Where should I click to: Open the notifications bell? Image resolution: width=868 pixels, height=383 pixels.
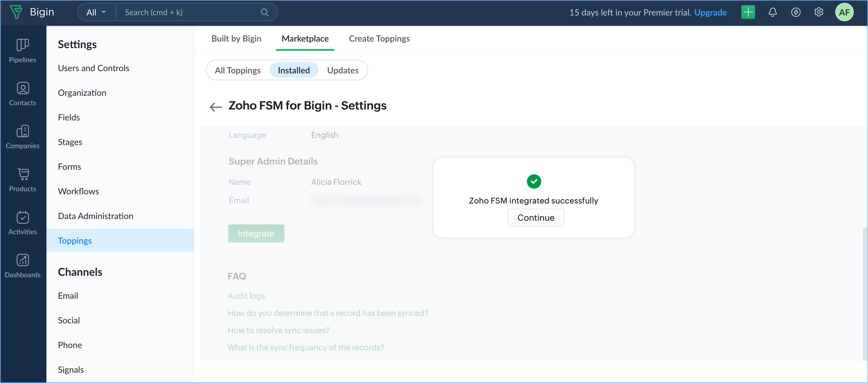(x=772, y=12)
